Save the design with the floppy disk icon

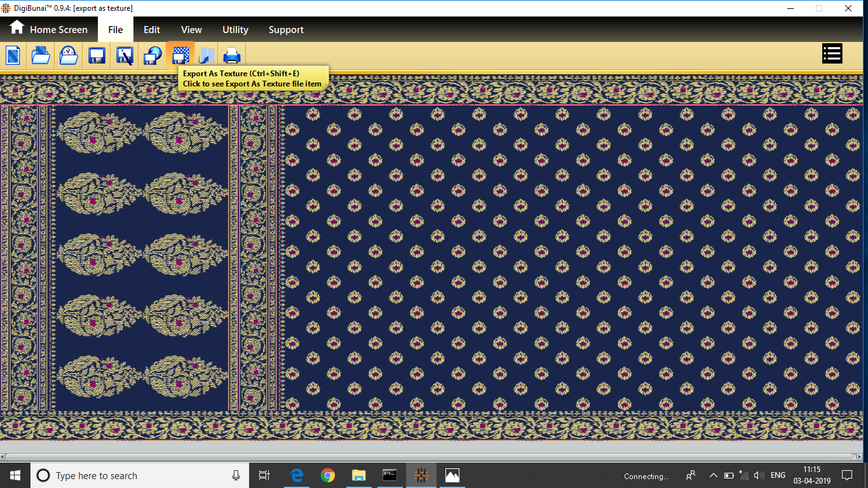point(97,55)
